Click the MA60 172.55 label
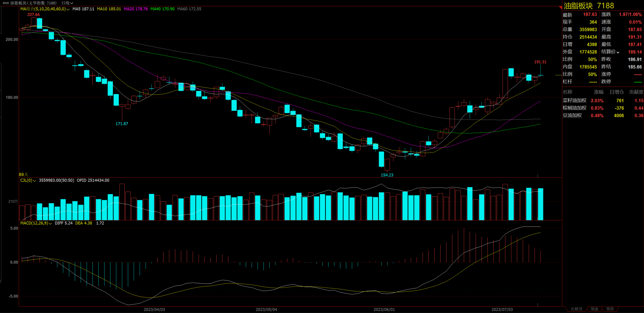The width and height of the screenshot is (644, 313). point(189,9)
